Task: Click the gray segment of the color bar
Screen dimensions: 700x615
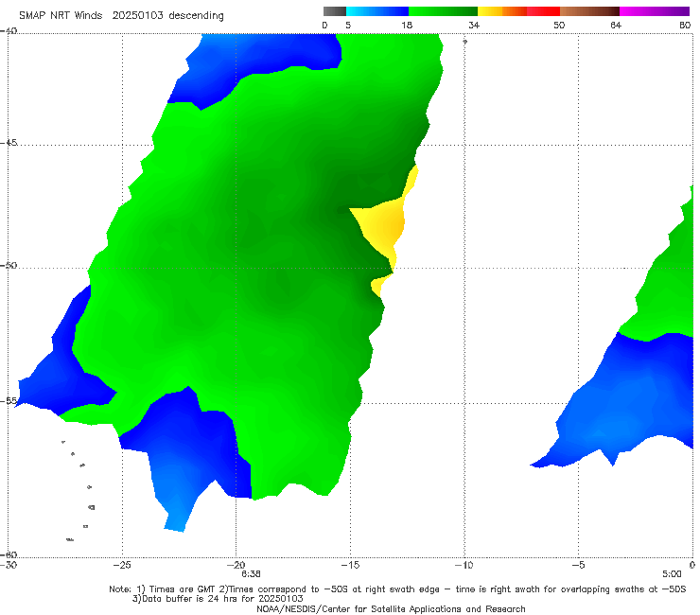Action: [x=334, y=11]
